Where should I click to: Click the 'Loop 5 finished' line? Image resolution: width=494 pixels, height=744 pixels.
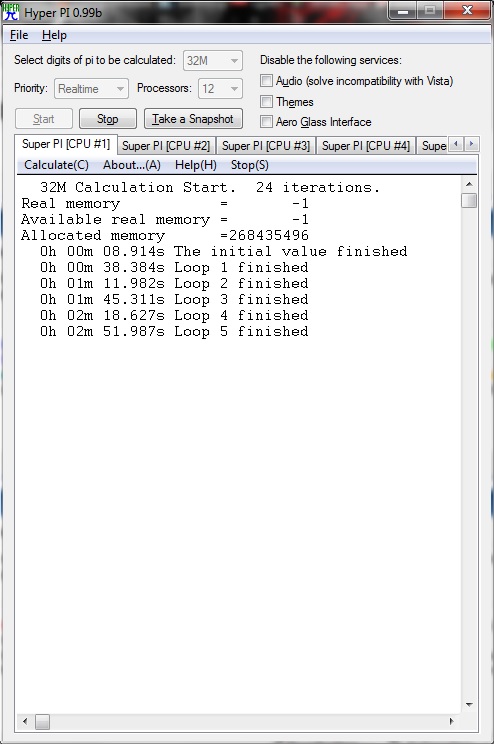(x=174, y=331)
